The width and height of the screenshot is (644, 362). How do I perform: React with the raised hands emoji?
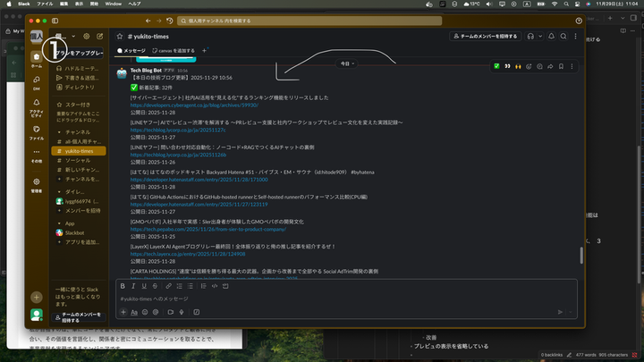pyautogui.click(x=518, y=66)
